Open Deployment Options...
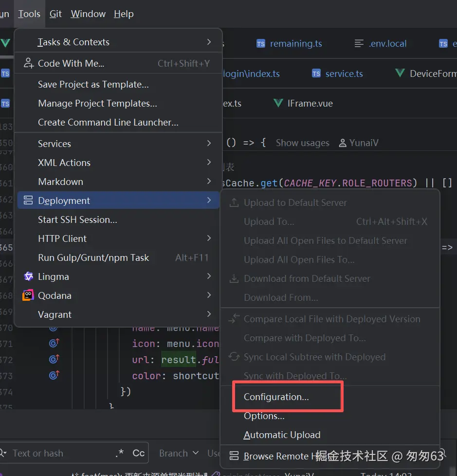Viewport: 457px width, 476px height. [x=330, y=416]
